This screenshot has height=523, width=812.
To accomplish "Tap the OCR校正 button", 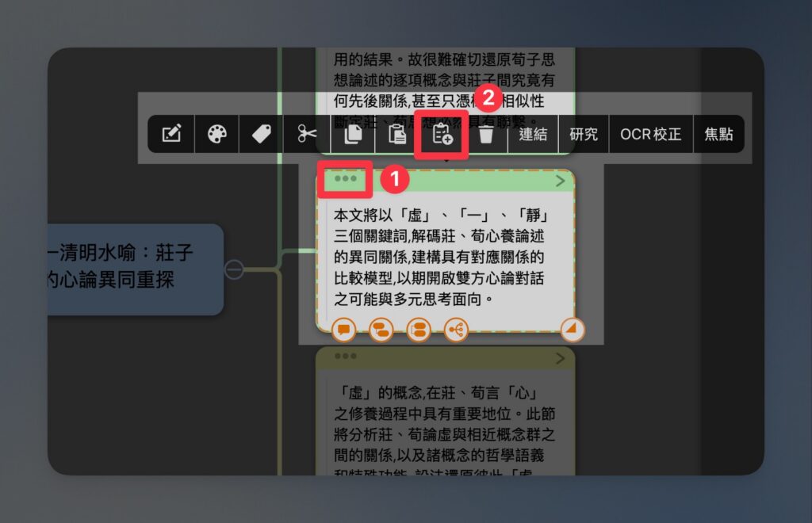I will tap(651, 134).
